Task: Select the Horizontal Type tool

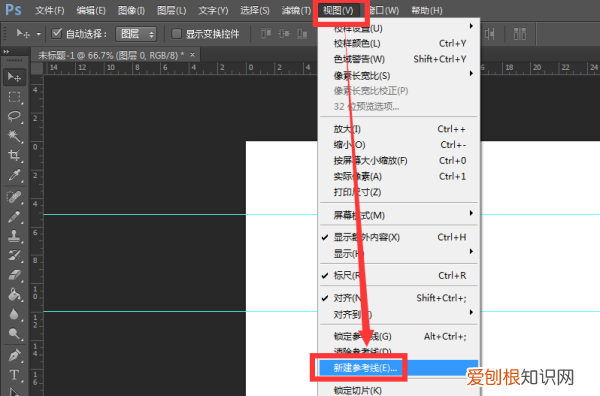Action: click(x=15, y=375)
